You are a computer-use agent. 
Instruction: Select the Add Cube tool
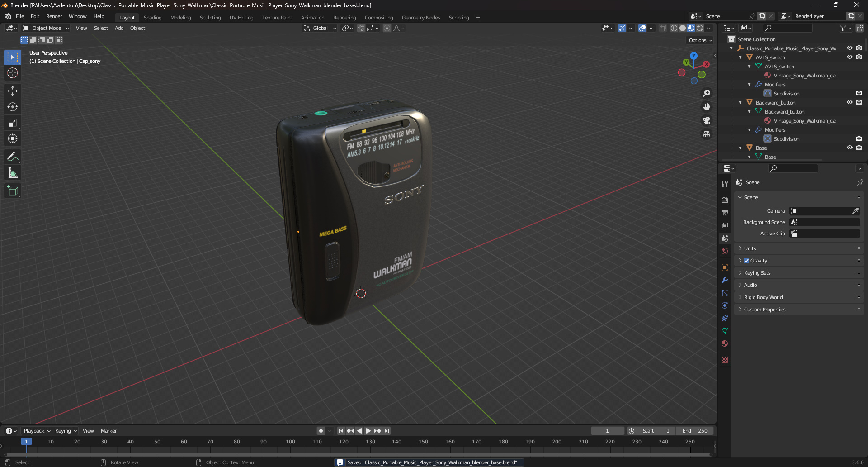click(13, 191)
